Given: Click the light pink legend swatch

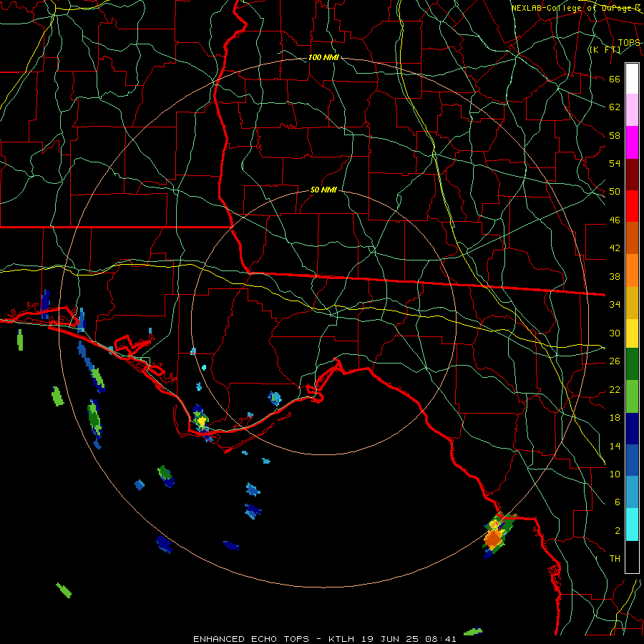Looking at the screenshot, I should click(x=632, y=110).
